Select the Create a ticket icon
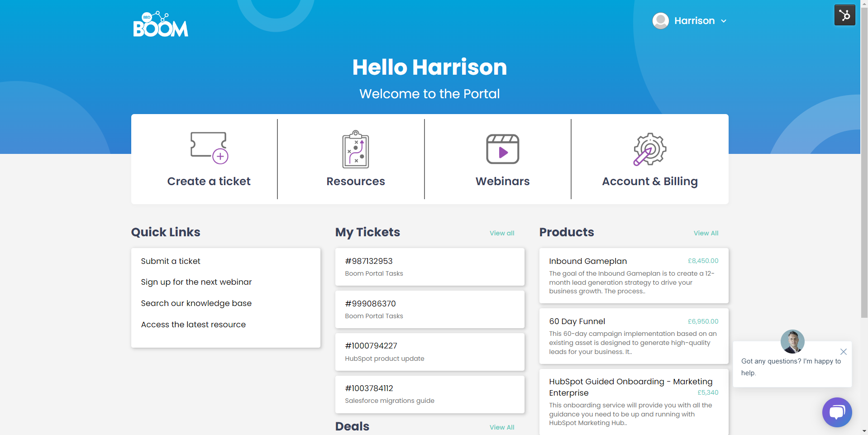Viewport: 868px width, 435px height. 208,149
